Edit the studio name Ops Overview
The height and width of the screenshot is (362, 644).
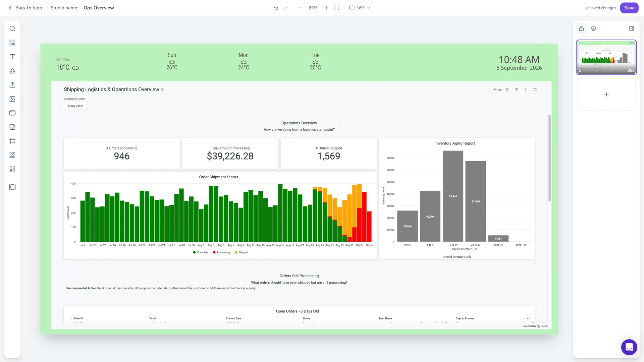click(99, 8)
